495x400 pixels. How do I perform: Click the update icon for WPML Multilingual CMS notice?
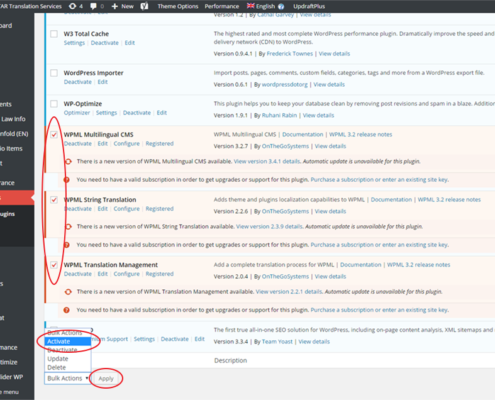point(68,161)
